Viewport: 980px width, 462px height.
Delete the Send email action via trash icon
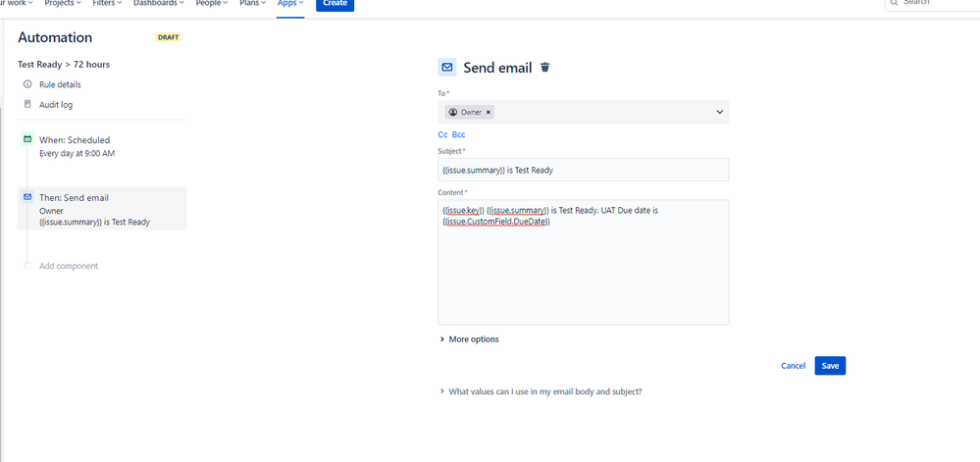click(x=545, y=68)
